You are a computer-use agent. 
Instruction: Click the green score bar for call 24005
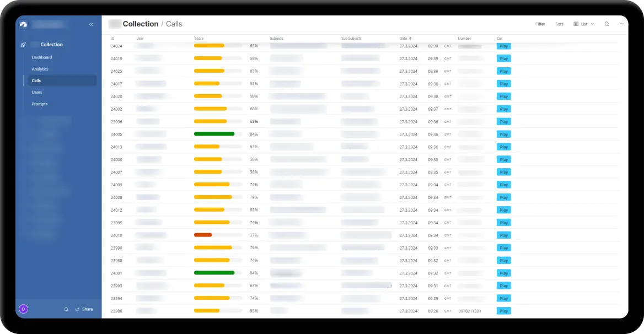click(214, 134)
